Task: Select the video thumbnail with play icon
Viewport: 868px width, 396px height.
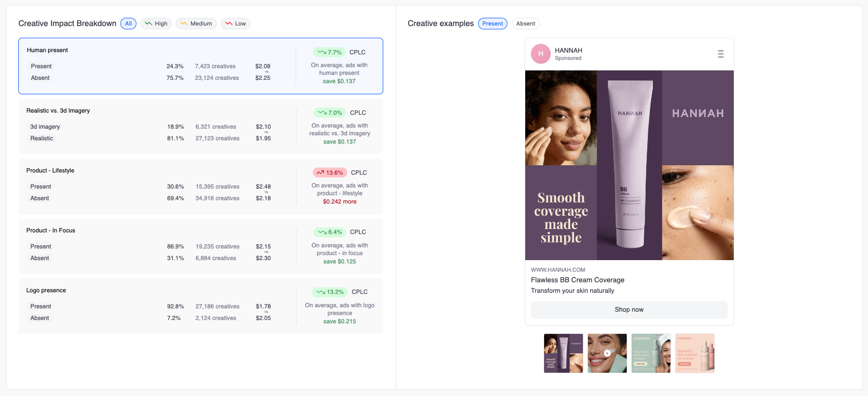Action: pyautogui.click(x=607, y=353)
